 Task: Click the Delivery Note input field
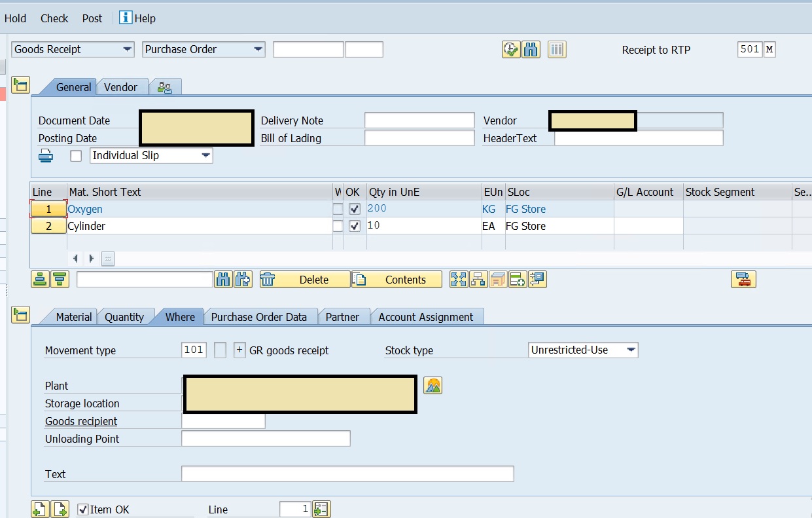[419, 120]
